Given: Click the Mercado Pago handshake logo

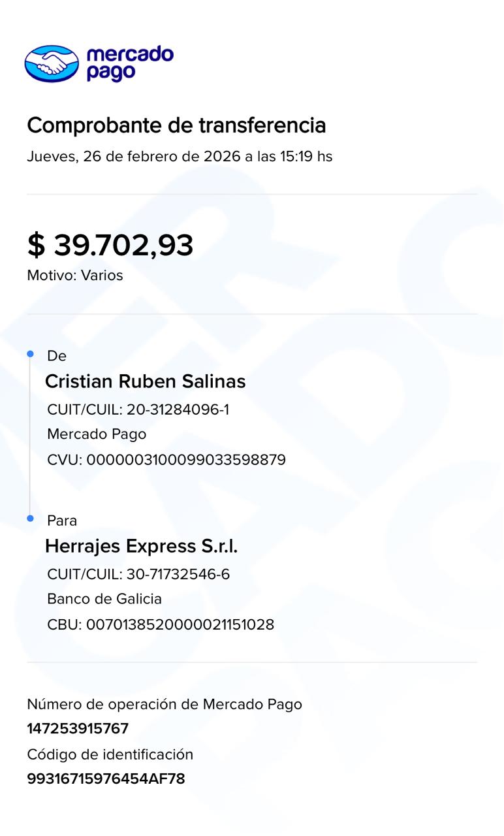Looking at the screenshot, I should coord(52,63).
